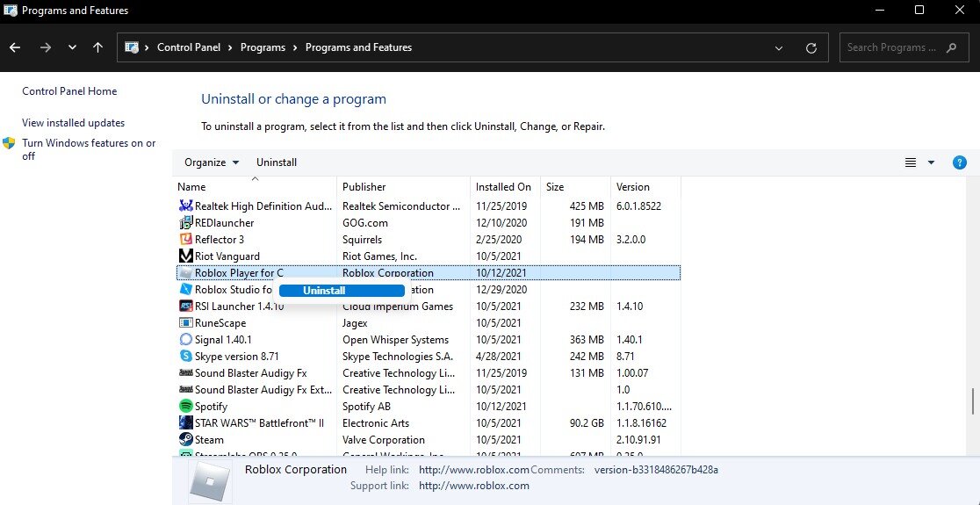Go up one level with up arrow
The width and height of the screenshot is (980, 505).
(97, 47)
